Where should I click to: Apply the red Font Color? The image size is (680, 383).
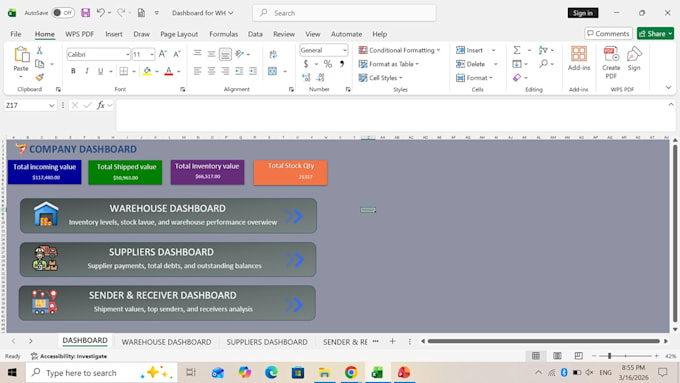pyautogui.click(x=169, y=71)
